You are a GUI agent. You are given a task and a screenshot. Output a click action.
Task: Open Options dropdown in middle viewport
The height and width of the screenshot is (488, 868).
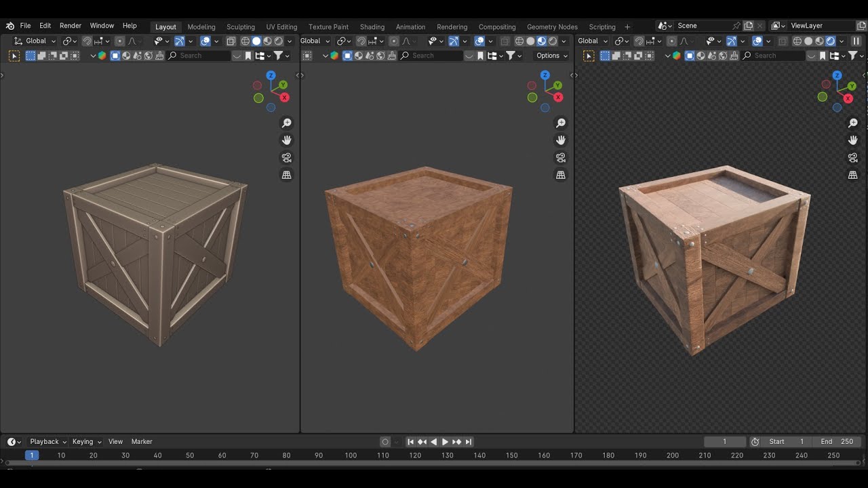(551, 56)
